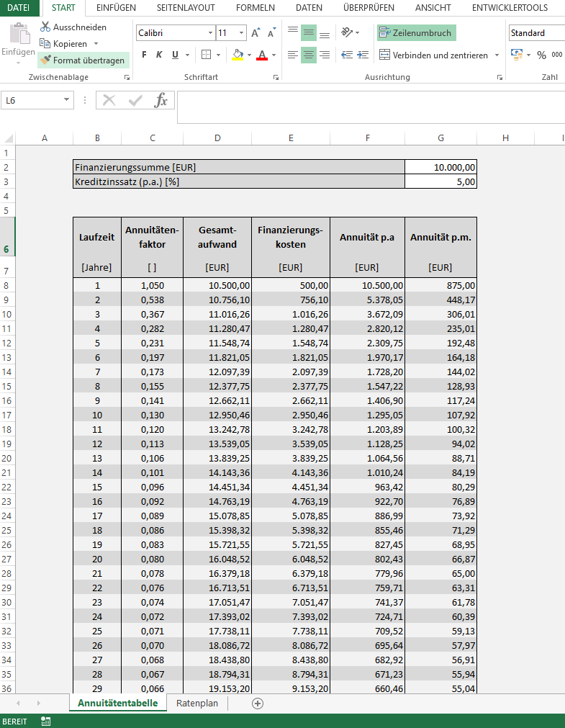Viewport: 565px width, 728px height.
Task: Click the Ausschneiden scissors icon
Action: coord(45,27)
